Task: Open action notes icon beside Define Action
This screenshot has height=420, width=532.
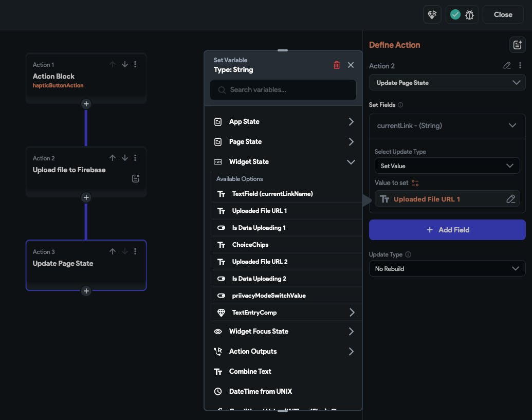Action: click(517, 45)
